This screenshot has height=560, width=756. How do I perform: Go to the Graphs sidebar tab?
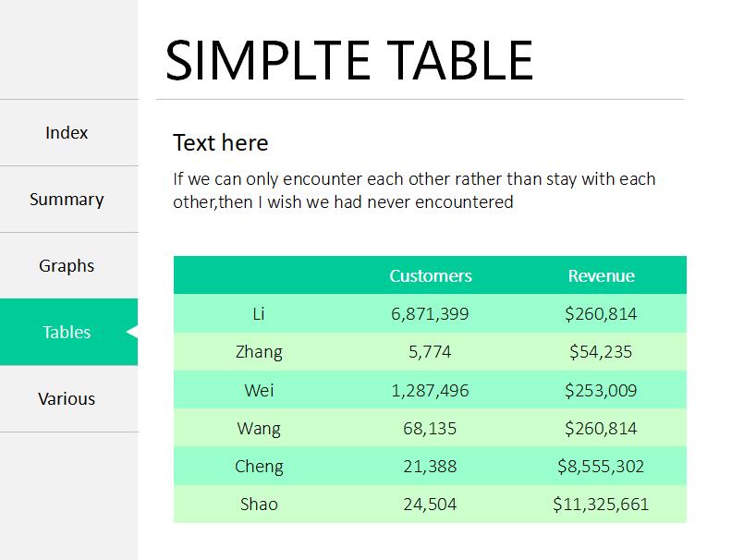click(x=67, y=266)
